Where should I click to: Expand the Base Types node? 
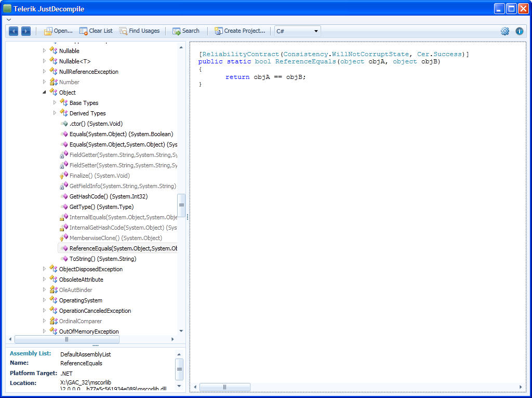click(55, 102)
